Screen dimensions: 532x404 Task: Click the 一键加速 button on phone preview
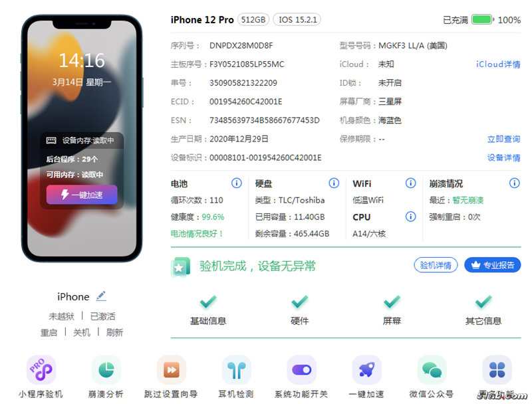click(82, 195)
